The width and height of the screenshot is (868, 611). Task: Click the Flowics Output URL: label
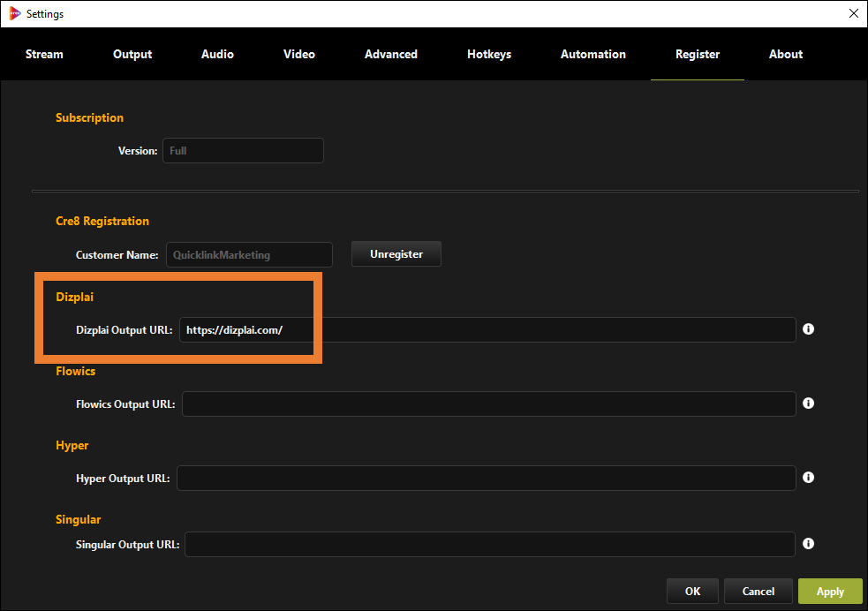tap(125, 404)
